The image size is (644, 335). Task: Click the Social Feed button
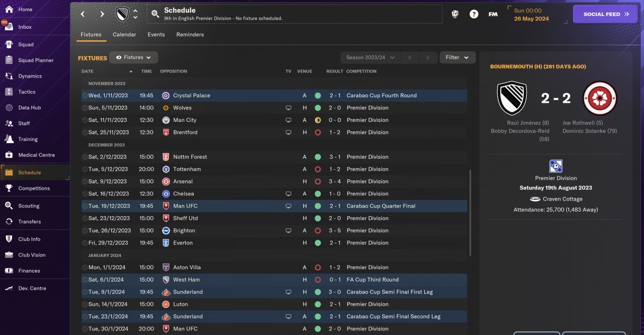[605, 14]
